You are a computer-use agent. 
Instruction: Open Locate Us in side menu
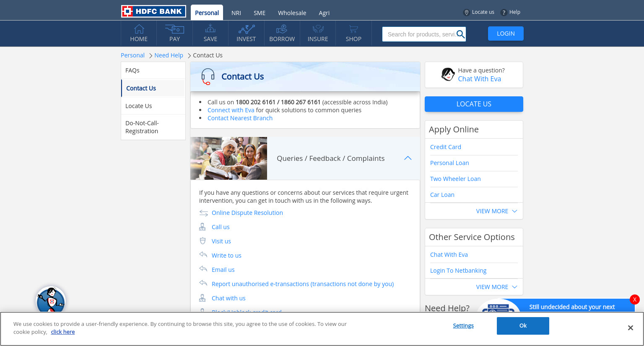(153, 106)
